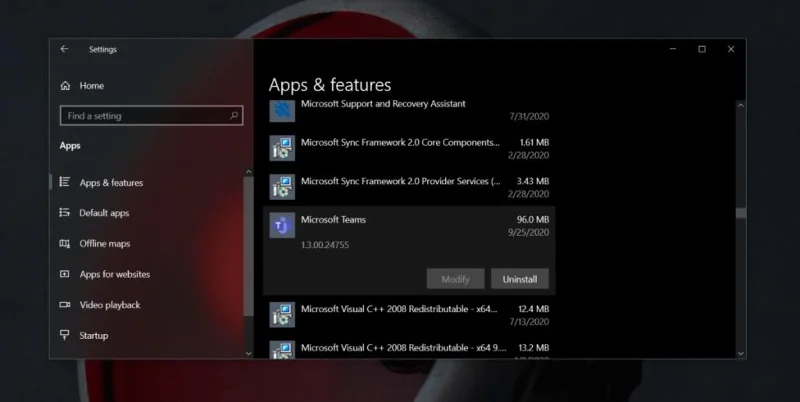Click the Modify button for Teams
This screenshot has height=402, width=800.
coord(456,279)
